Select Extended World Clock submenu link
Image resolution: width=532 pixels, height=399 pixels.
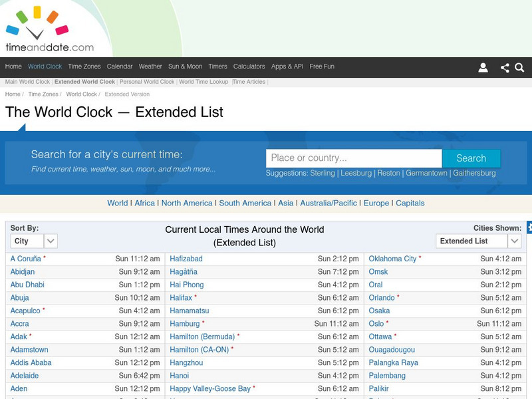tap(84, 82)
